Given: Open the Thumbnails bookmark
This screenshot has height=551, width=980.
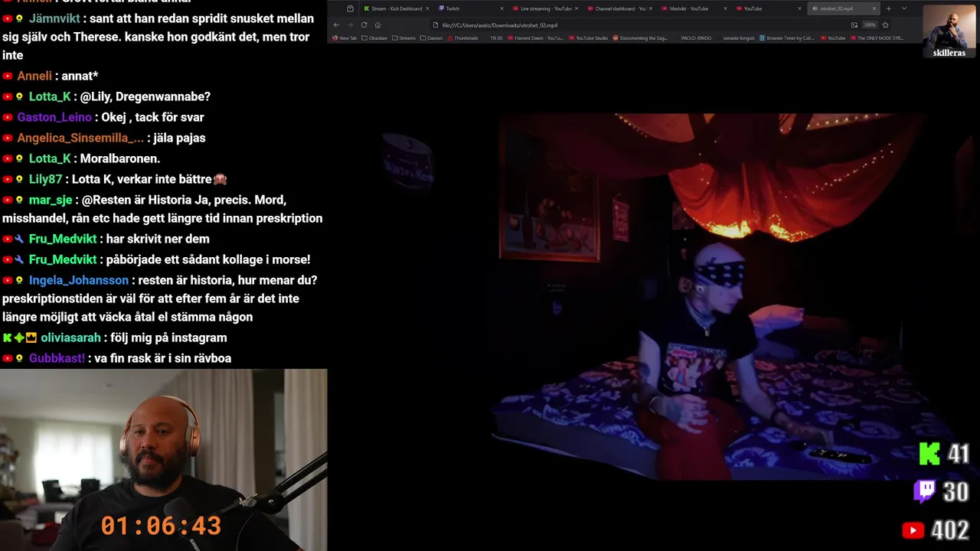Looking at the screenshot, I should [462, 37].
